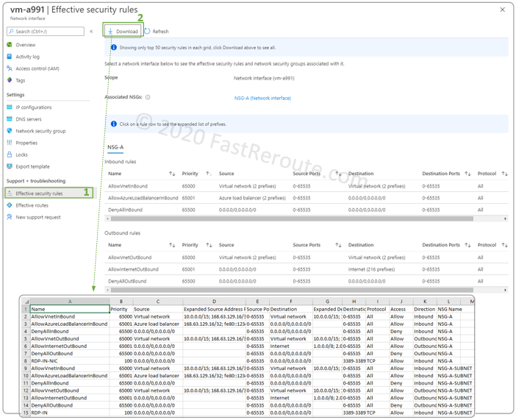Click the Network security group shield icon

tap(10, 131)
